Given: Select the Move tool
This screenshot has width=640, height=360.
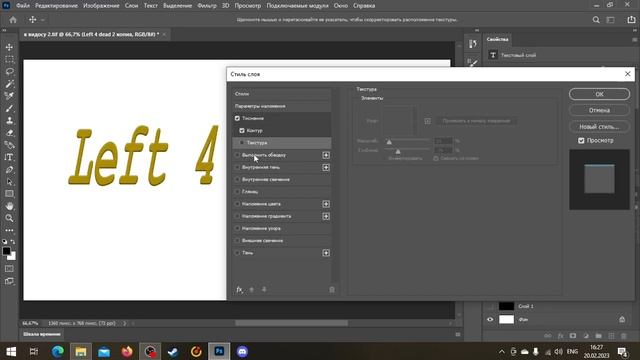Looking at the screenshot, I should (x=9, y=47).
